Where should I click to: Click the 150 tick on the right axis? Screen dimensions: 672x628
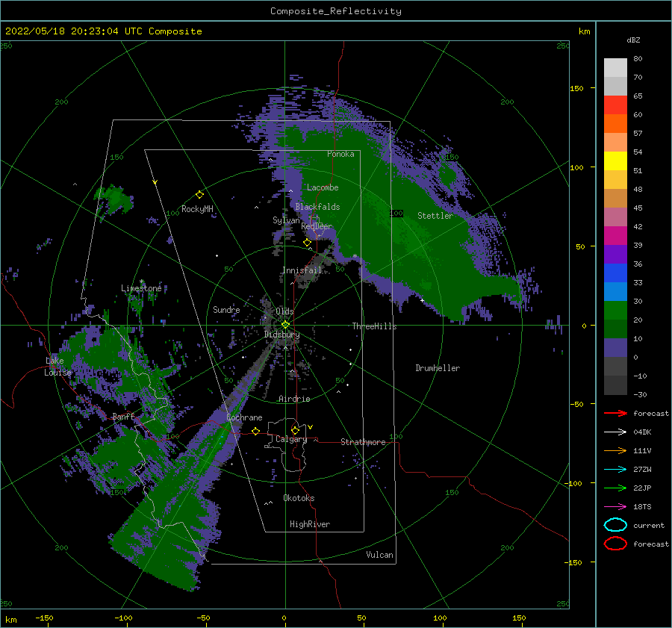[576, 88]
